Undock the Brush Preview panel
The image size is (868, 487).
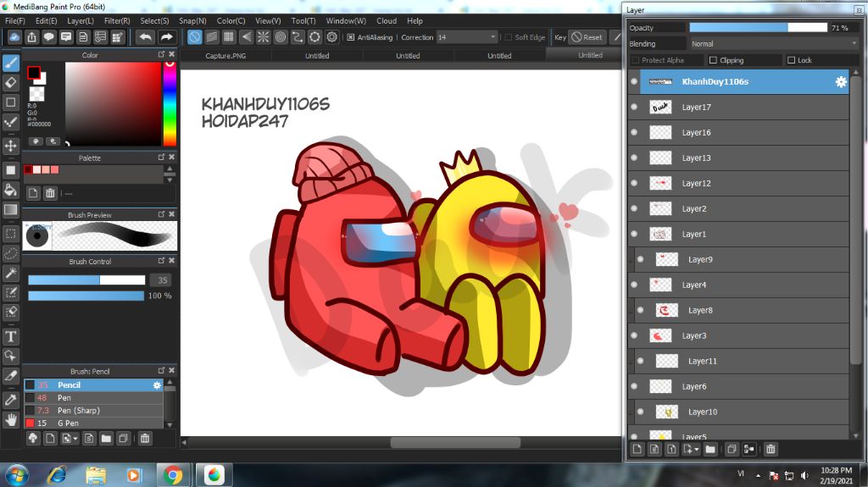tap(161, 213)
